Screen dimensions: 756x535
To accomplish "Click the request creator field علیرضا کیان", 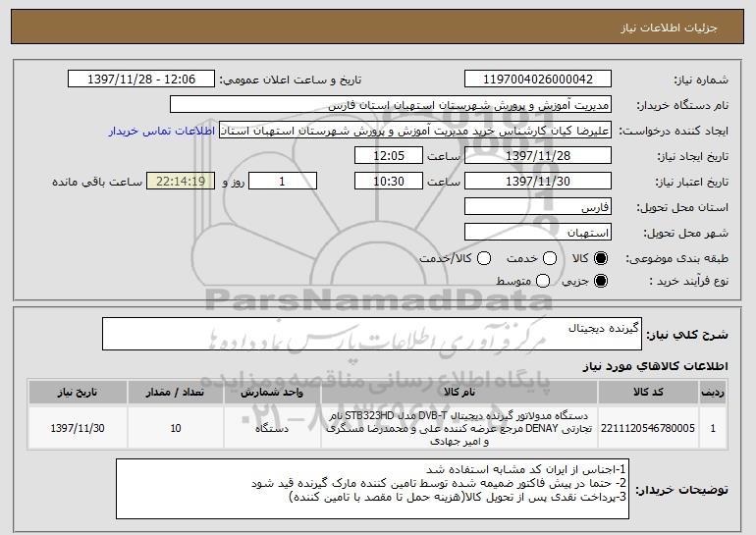I will click(415, 130).
